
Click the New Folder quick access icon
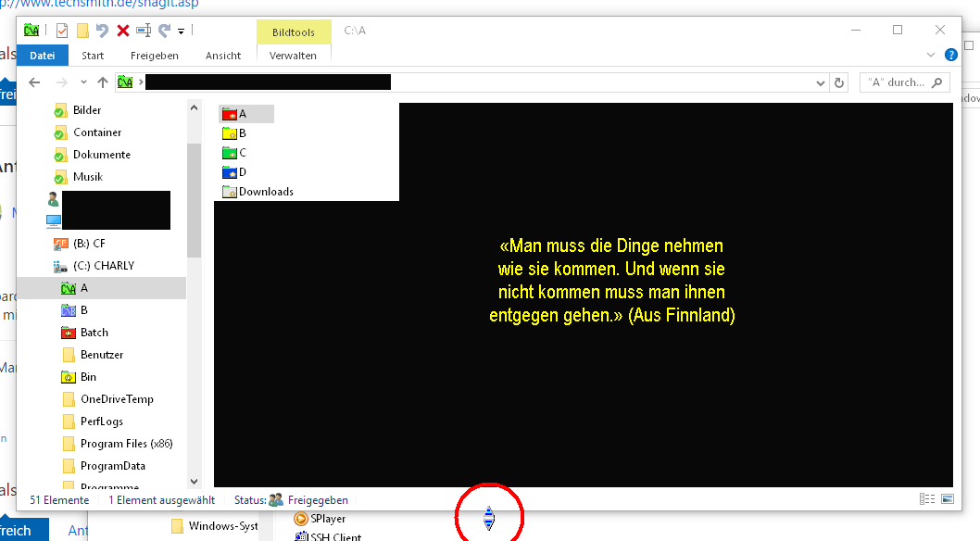tap(82, 30)
